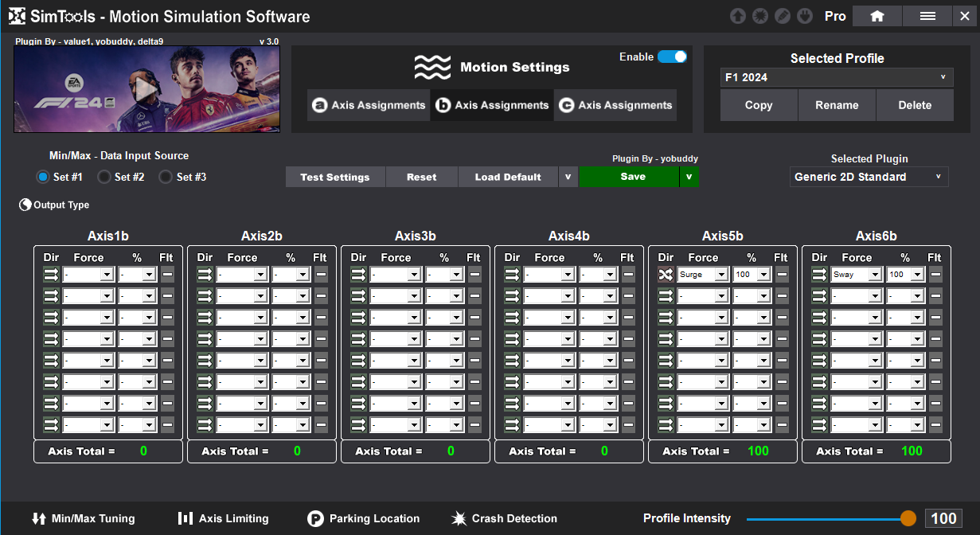Open Crash Detection icon in bottom bar

click(x=459, y=518)
